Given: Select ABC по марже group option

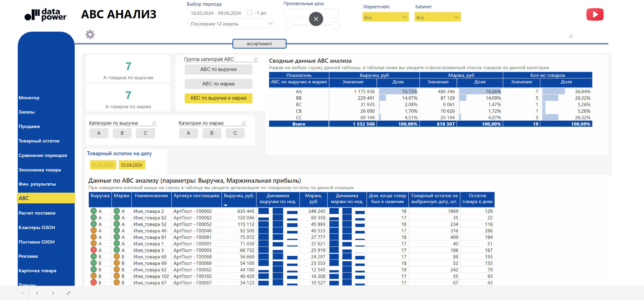Looking at the screenshot, I should [x=219, y=84].
